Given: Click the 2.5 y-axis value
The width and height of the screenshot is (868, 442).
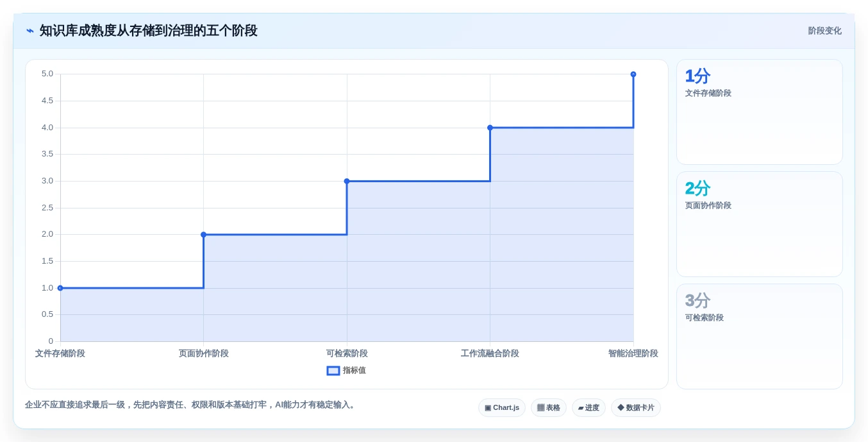Looking at the screenshot, I should click(x=47, y=208).
